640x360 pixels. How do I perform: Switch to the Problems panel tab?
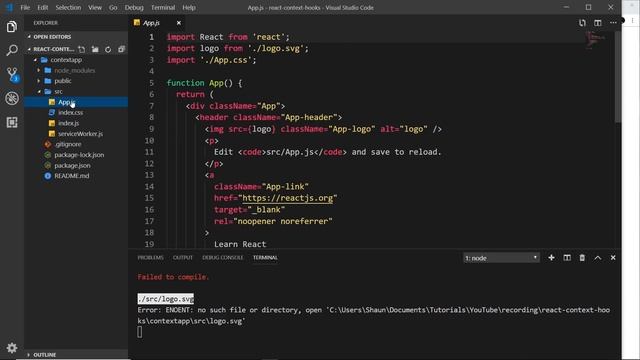[x=151, y=258]
